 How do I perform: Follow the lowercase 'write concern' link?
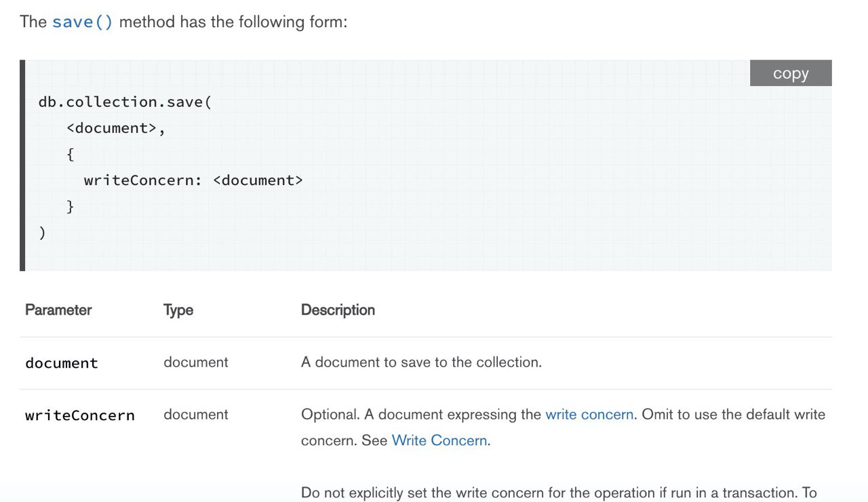(x=589, y=415)
